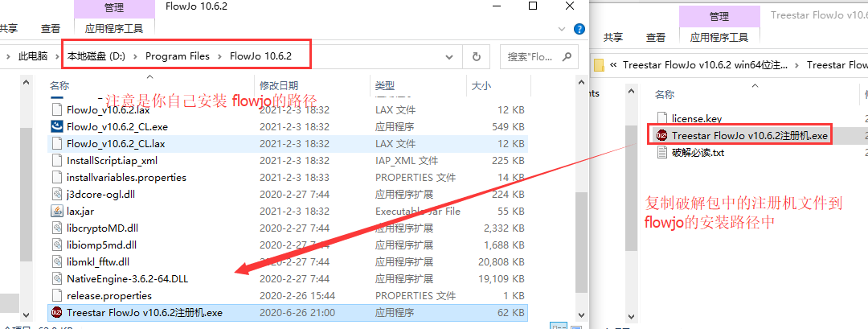This screenshot has width=868, height=329.
Task: Click the Executable Jar File type cell
Action: point(417,211)
